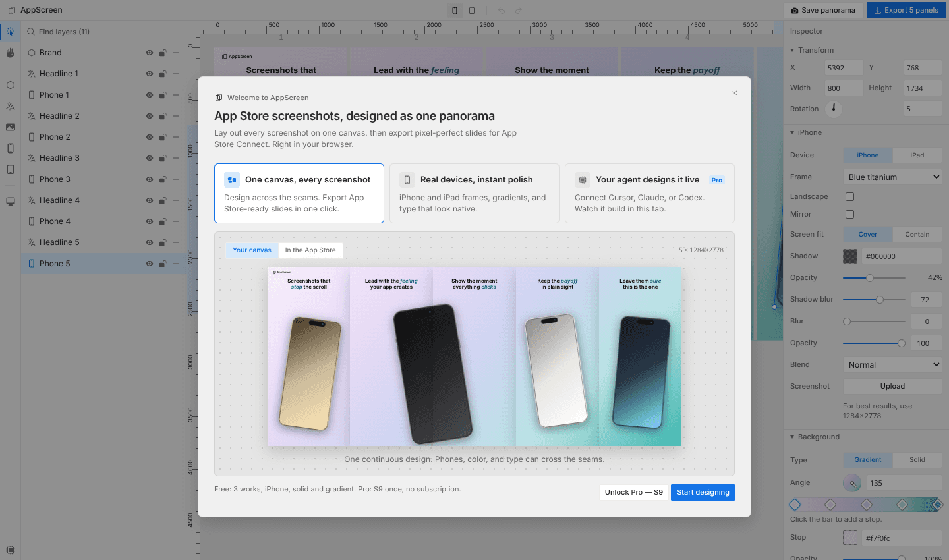This screenshot has height=560, width=949.
Task: Select the Your canvas tab
Action: point(252,250)
